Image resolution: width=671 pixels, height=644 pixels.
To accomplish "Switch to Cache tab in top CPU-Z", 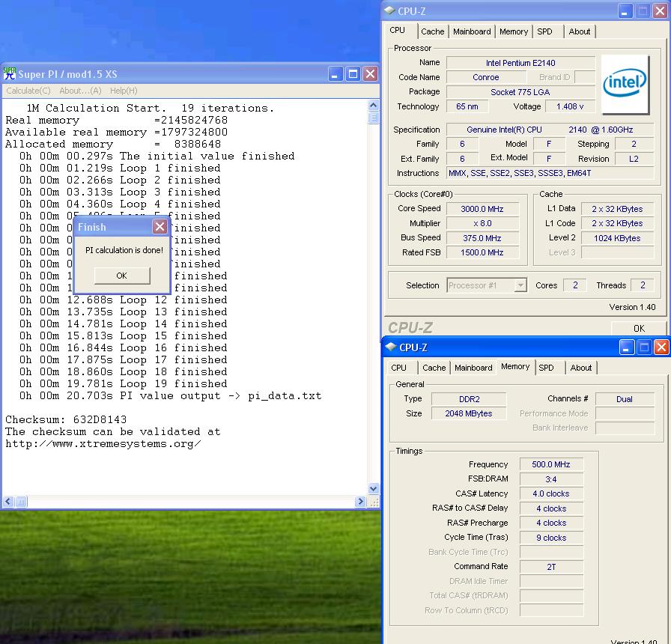I will [433, 31].
